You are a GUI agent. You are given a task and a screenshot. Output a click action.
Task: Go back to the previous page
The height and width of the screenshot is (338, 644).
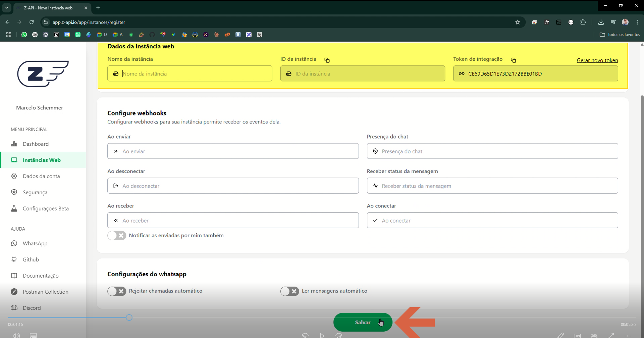click(x=7, y=22)
